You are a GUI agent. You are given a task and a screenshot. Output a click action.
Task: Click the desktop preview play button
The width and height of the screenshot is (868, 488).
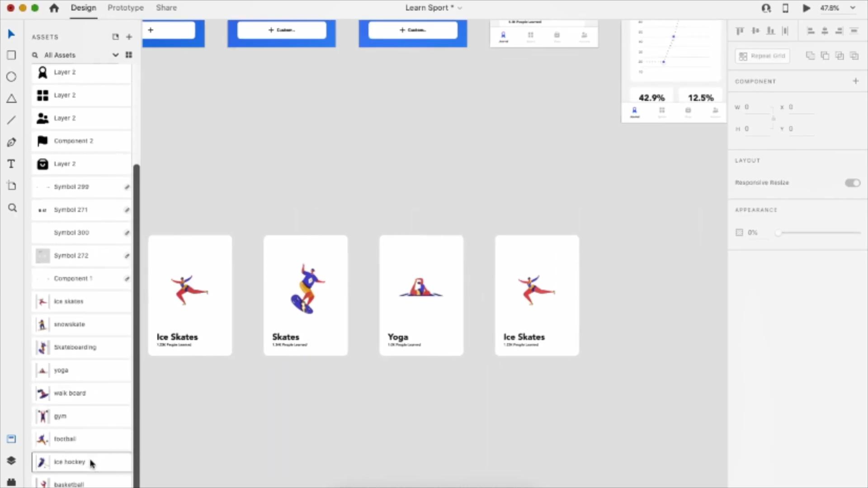[x=806, y=8]
